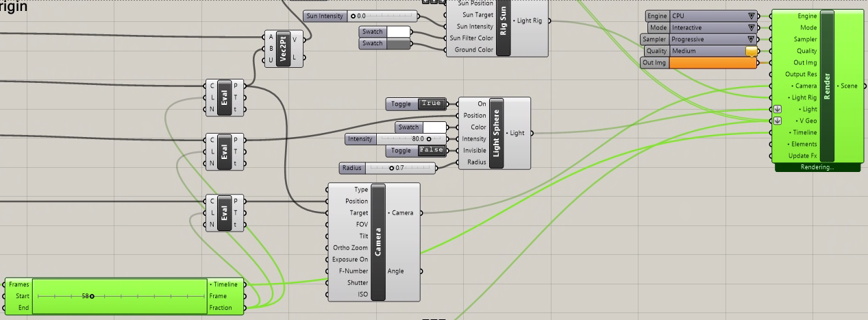
Task: Click the Invisible input of Light Sphere
Action: point(473,150)
